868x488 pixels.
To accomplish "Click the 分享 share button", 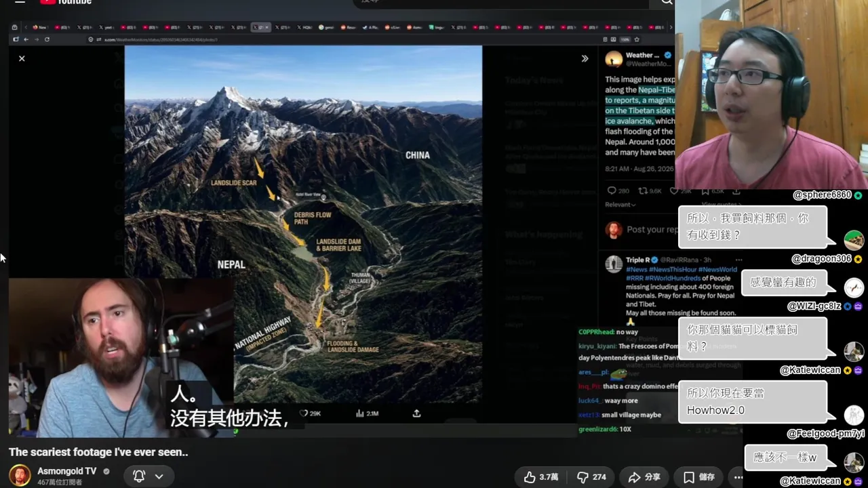I will click(644, 477).
